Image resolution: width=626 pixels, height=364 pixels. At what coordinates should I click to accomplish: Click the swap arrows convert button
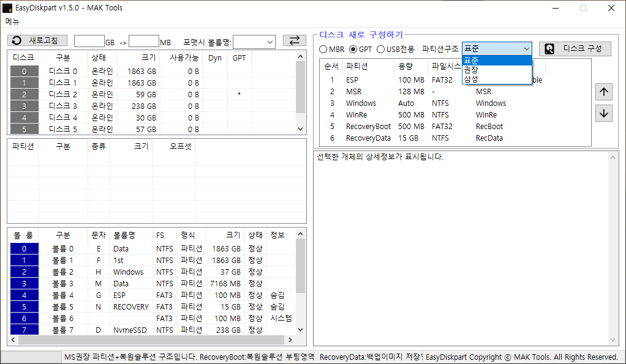click(x=294, y=40)
